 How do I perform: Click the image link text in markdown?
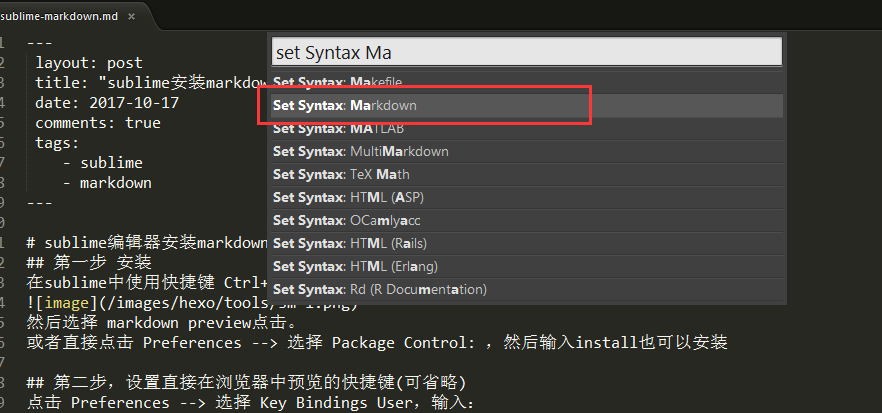(67, 304)
